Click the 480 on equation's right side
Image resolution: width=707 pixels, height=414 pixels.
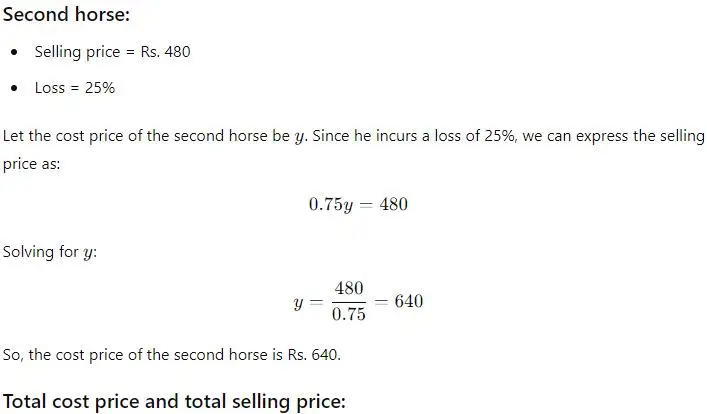(394, 204)
